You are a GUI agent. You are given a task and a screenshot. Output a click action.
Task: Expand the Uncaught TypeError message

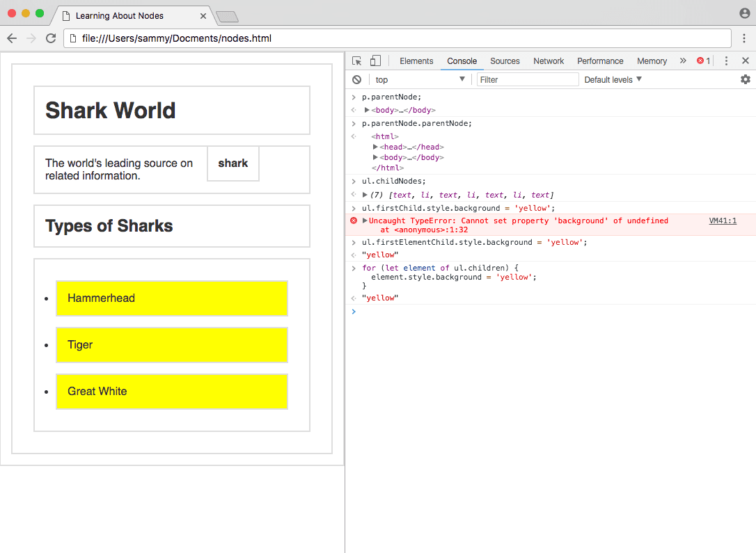pos(365,221)
